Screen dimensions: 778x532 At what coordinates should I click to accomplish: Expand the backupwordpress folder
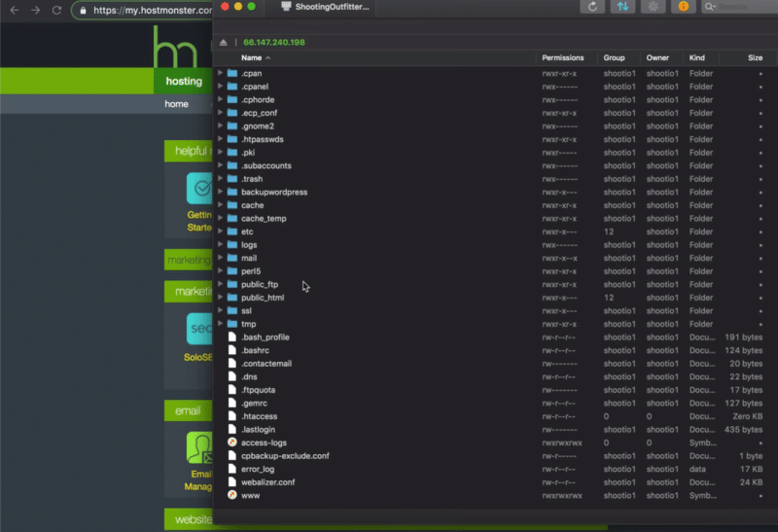(x=221, y=192)
